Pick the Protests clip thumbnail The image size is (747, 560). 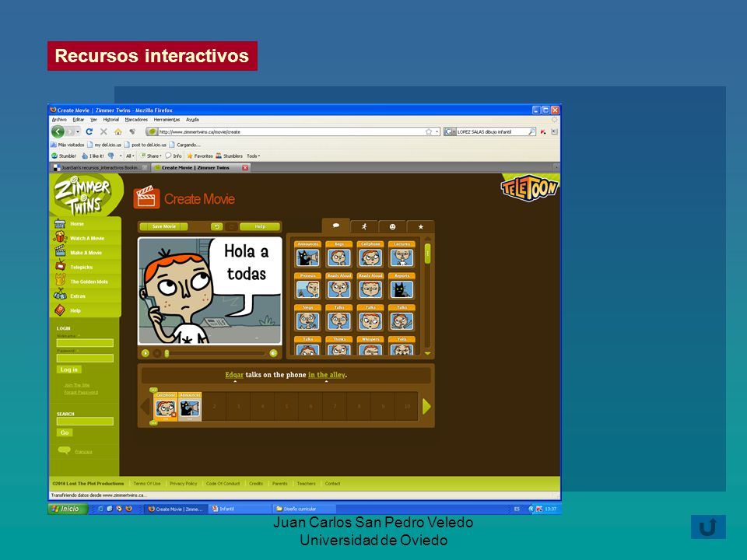tap(307, 285)
